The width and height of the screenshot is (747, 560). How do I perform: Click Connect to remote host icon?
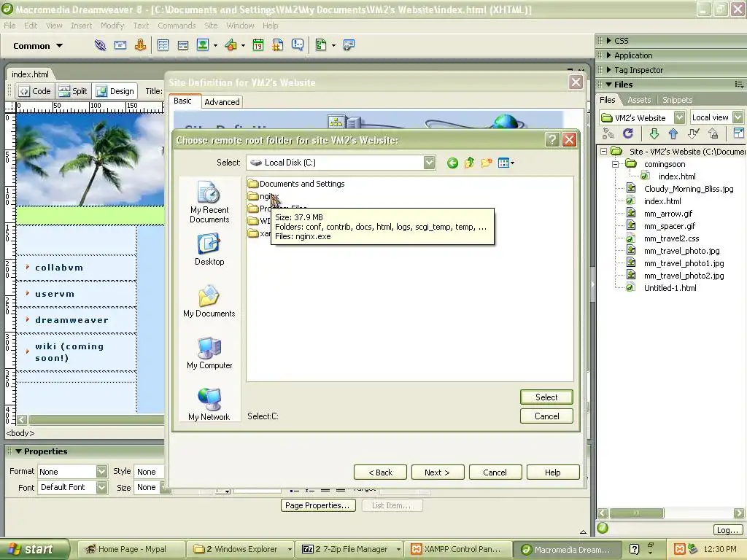[608, 134]
